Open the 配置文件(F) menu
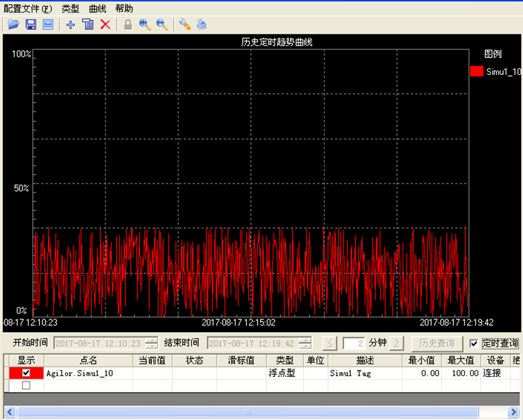The width and height of the screenshot is (523, 420). [27, 9]
